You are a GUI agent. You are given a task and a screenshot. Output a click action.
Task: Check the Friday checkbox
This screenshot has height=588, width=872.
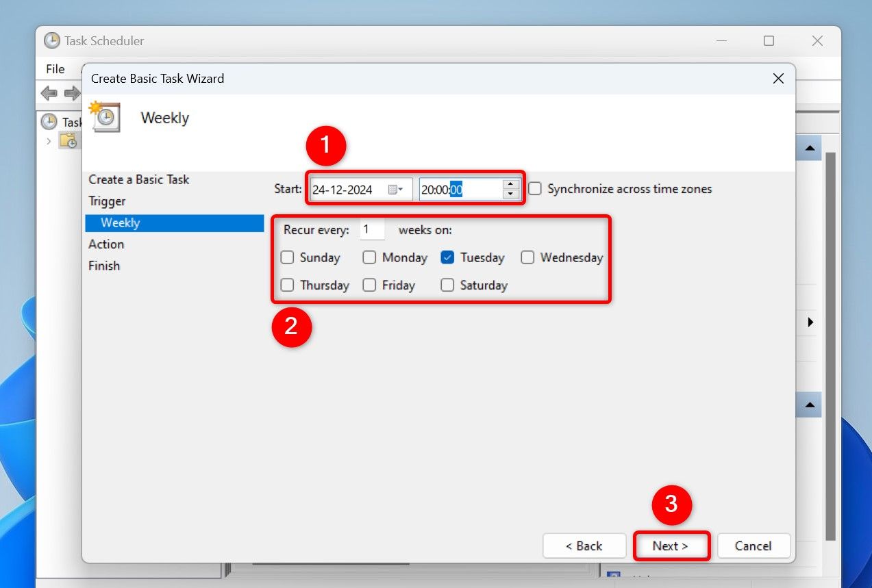pos(369,285)
